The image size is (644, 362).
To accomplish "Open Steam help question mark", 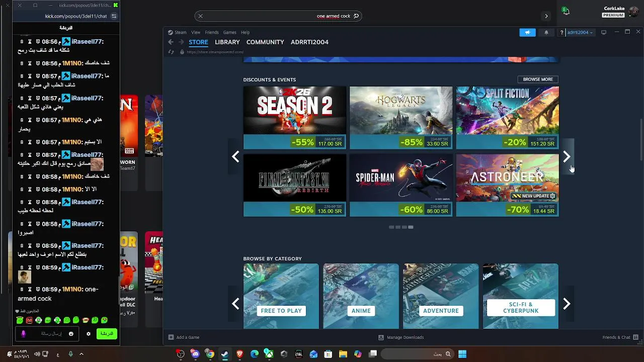I will pos(561,32).
